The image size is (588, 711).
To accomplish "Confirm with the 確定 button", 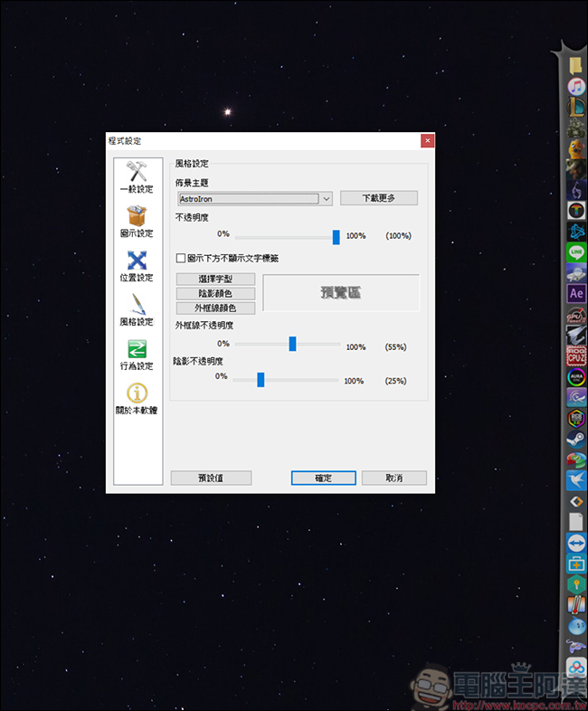I will [x=324, y=478].
